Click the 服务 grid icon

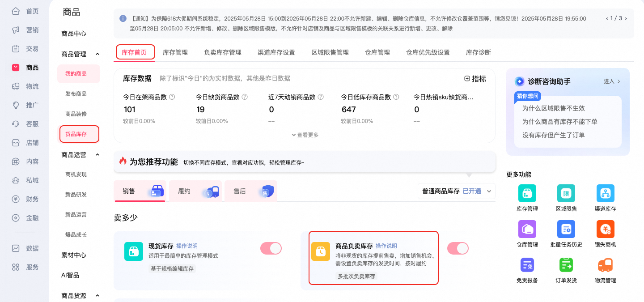coord(16,267)
